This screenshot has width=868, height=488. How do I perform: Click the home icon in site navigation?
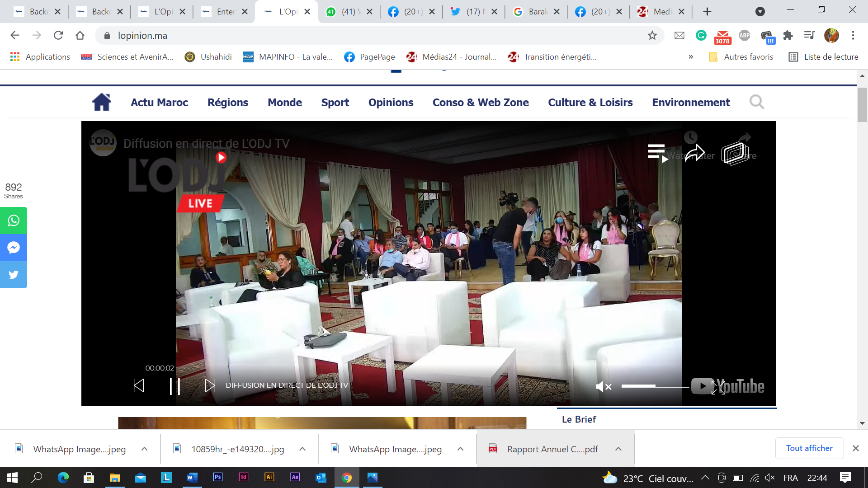pos(102,102)
